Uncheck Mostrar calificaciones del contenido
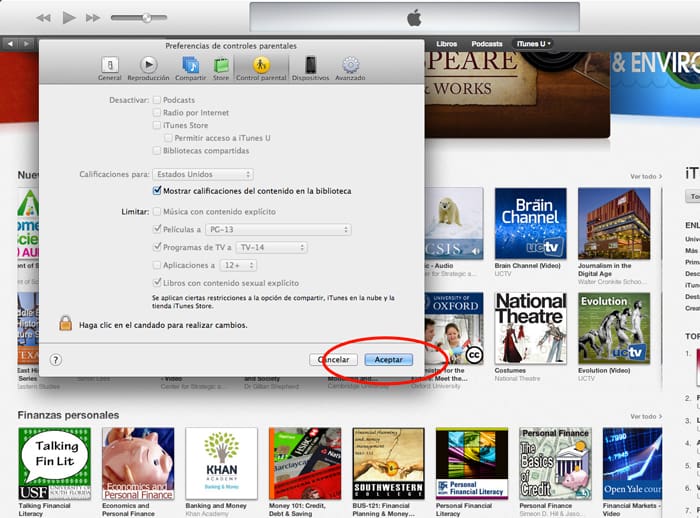 click(157, 191)
